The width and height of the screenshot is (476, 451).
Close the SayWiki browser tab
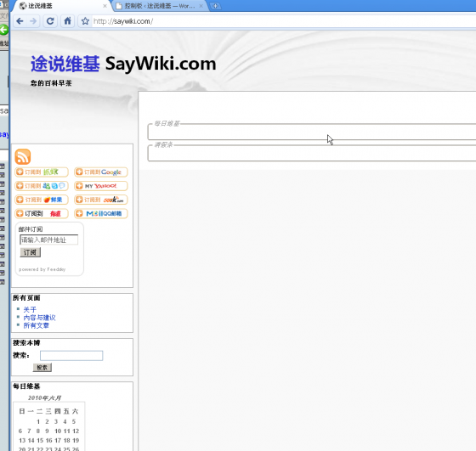(105, 6)
